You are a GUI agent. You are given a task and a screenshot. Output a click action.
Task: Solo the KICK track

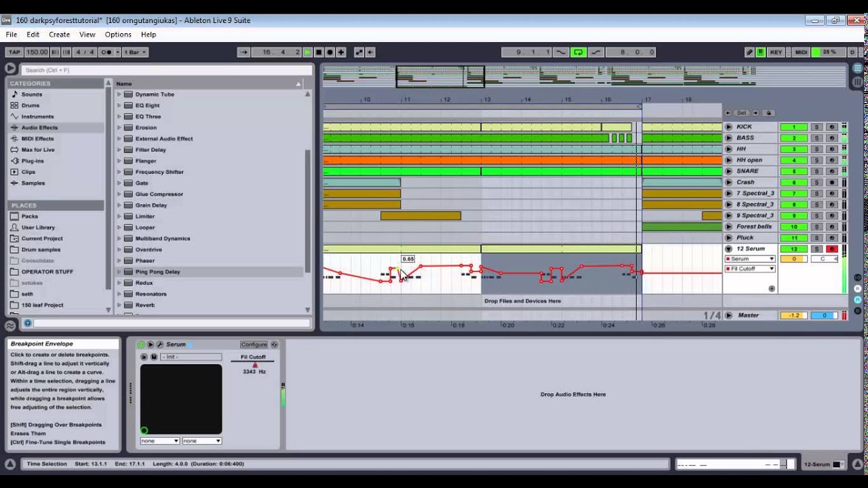(x=817, y=127)
